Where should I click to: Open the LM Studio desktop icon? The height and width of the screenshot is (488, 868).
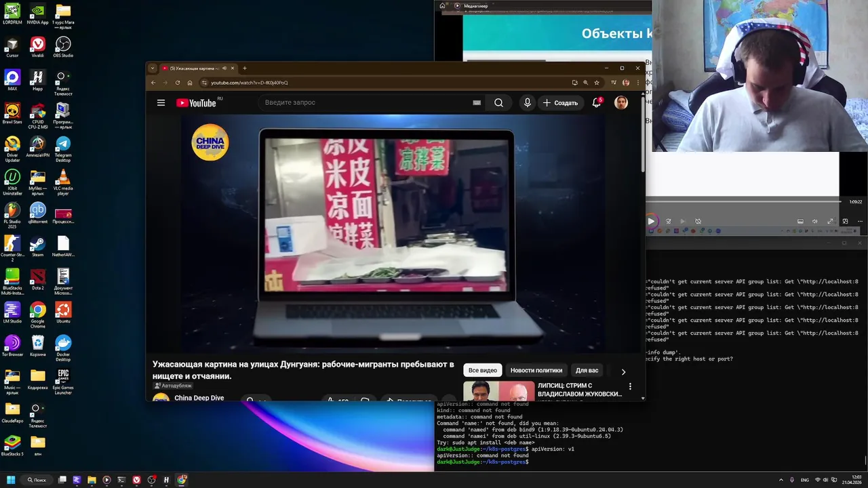pos(12,312)
